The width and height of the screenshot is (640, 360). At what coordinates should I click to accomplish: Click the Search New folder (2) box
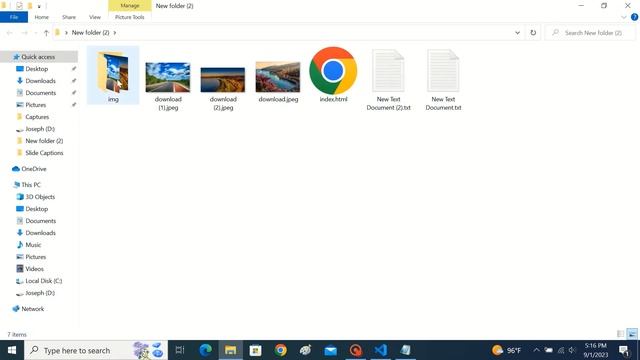click(590, 33)
